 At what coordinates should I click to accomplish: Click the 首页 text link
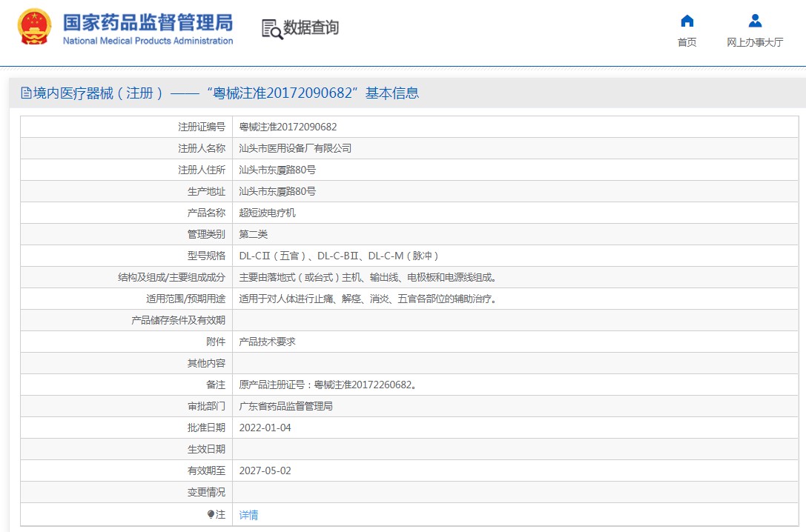(x=687, y=42)
